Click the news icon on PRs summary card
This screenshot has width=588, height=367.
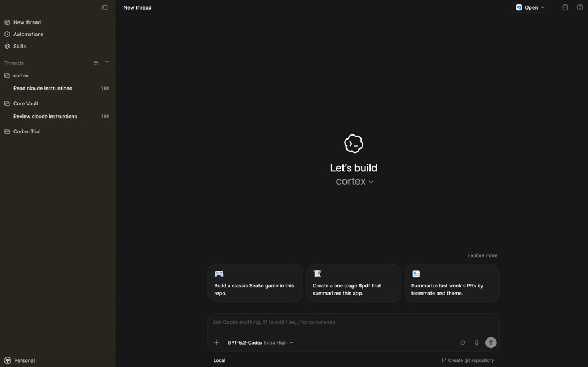tap(416, 273)
